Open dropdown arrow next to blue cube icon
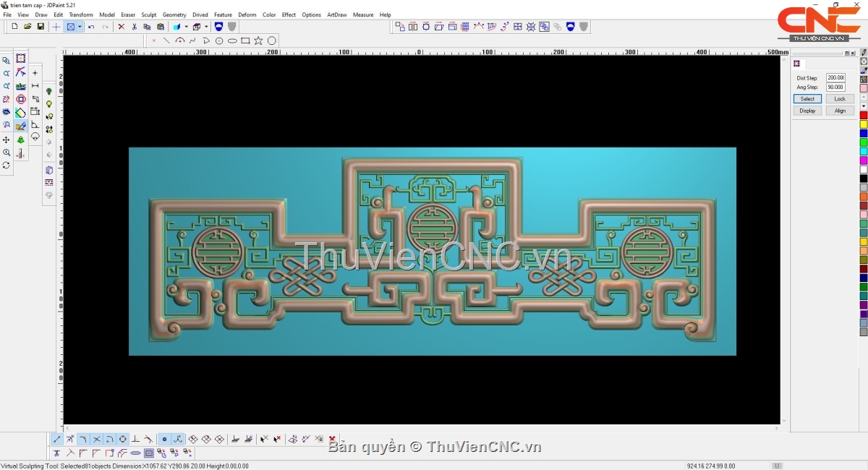The height and width of the screenshot is (470, 868). point(187,27)
